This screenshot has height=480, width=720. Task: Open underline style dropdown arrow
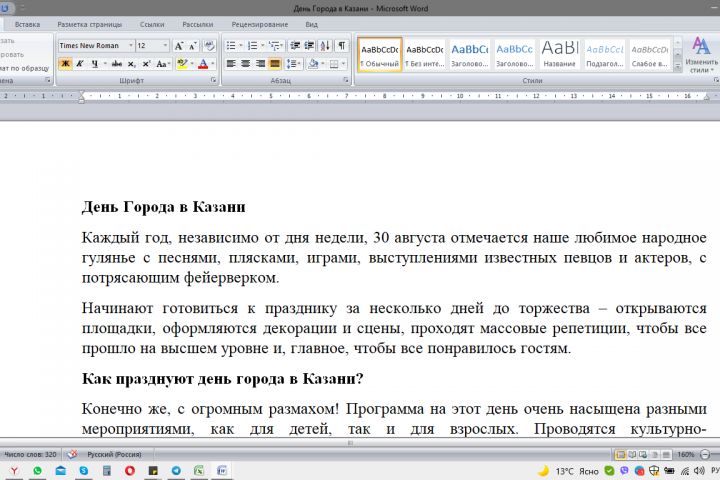(105, 64)
